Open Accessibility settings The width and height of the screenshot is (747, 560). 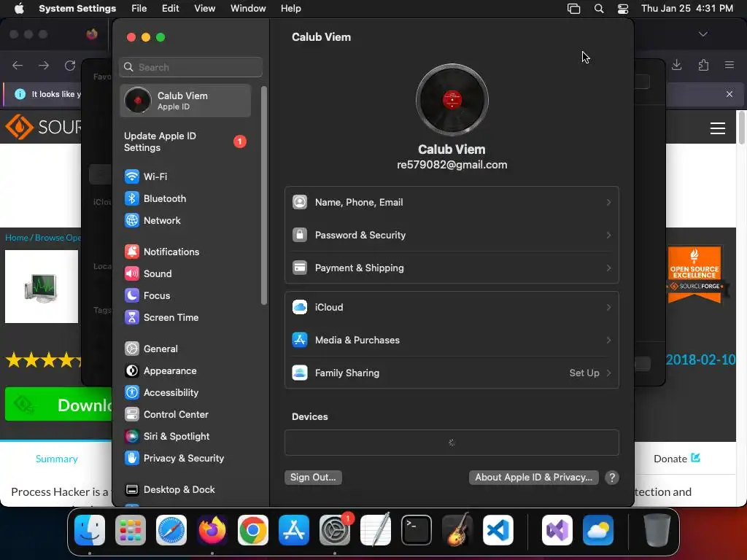(185, 393)
